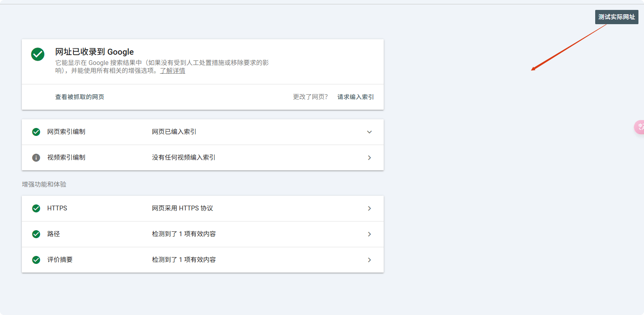Click 检测到了 1 项有效内容 in 路径 row
The width and height of the screenshot is (644, 315).
click(x=184, y=234)
